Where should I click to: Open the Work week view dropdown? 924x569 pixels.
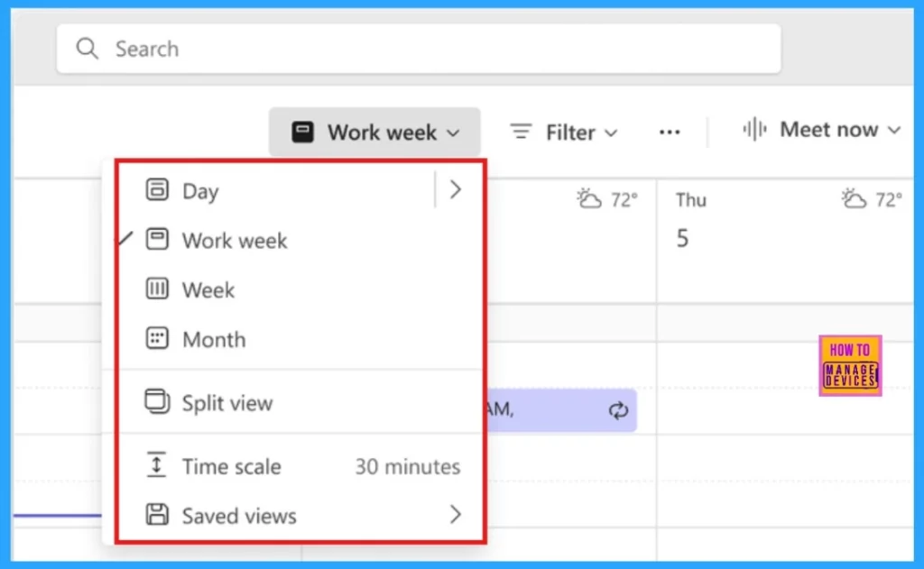[x=374, y=132]
